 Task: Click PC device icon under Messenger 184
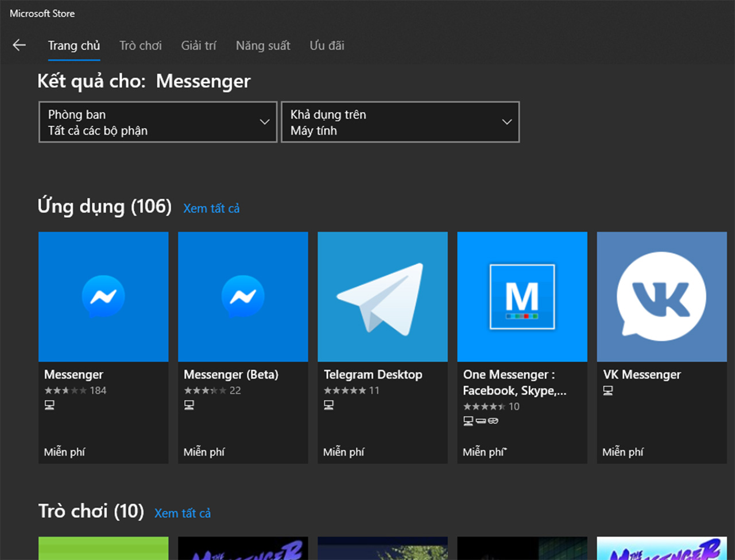tap(49, 405)
